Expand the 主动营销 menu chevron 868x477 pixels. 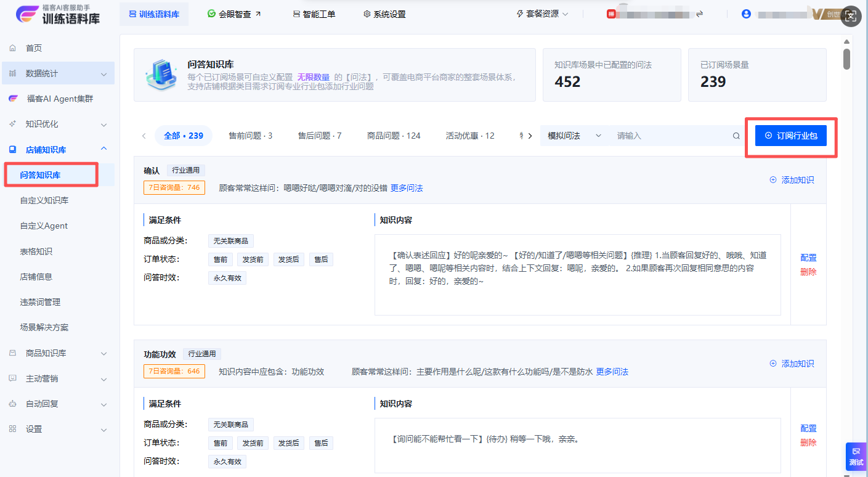click(103, 379)
